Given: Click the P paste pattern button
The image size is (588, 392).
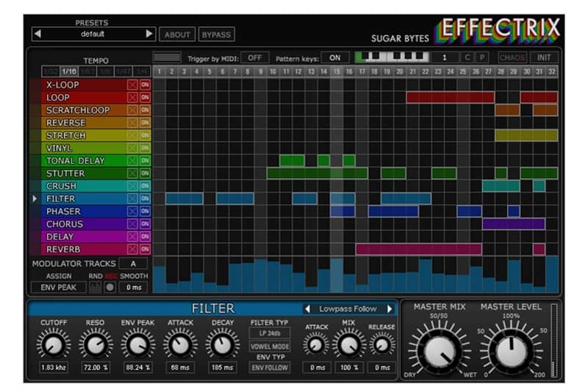Looking at the screenshot, I should [482, 57].
